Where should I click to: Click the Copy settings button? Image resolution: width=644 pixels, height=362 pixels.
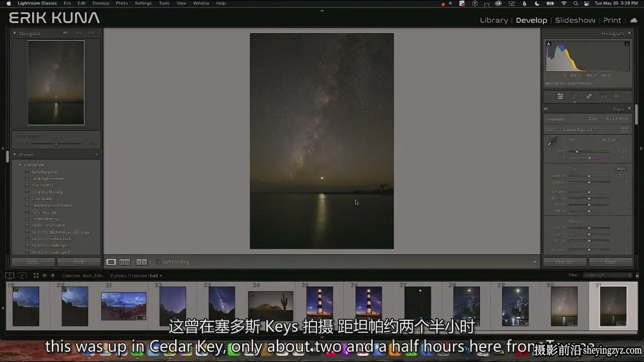coord(33,262)
